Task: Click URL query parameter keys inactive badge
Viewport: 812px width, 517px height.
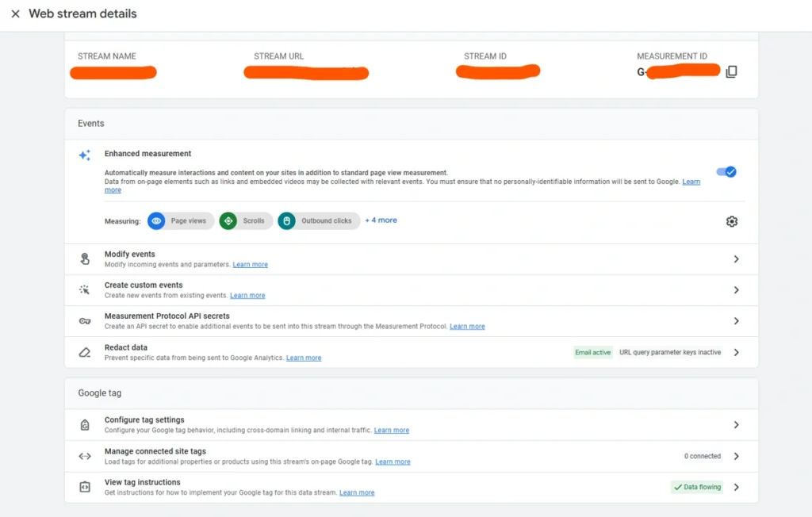Action: [670, 352]
